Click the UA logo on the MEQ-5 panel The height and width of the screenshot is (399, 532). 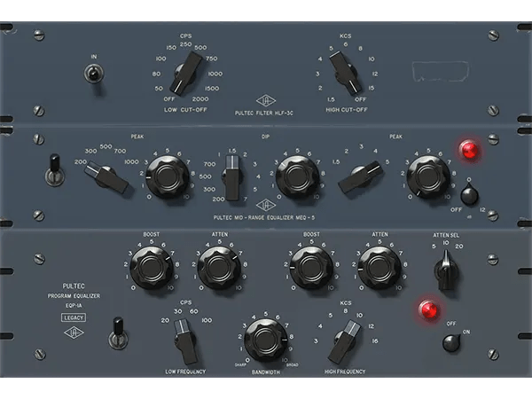pyautogui.click(x=266, y=205)
